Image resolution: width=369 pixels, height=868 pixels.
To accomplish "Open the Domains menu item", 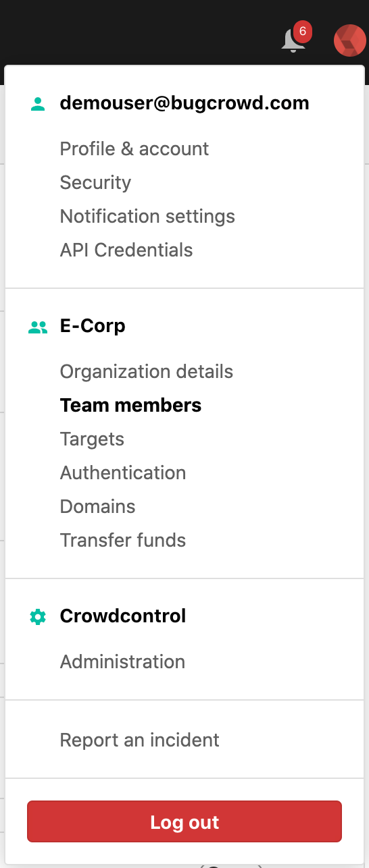I will 98,507.
